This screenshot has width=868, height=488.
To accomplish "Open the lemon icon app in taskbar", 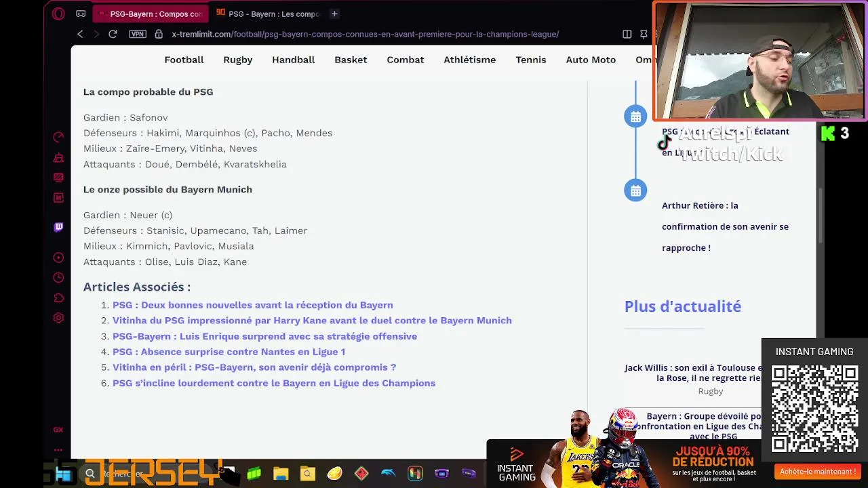I will coord(334,474).
